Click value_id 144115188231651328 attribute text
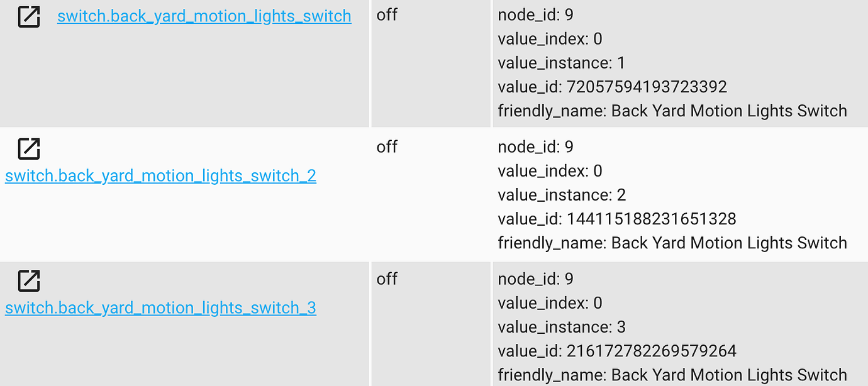Viewport: 868px width, 386px height. tap(618, 219)
